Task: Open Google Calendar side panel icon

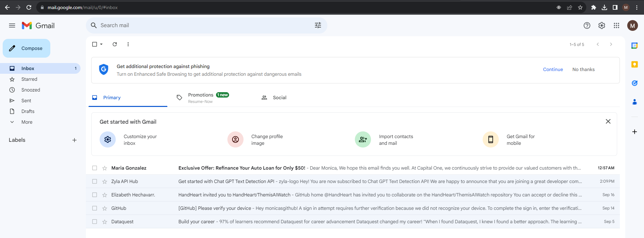Action: click(635, 46)
